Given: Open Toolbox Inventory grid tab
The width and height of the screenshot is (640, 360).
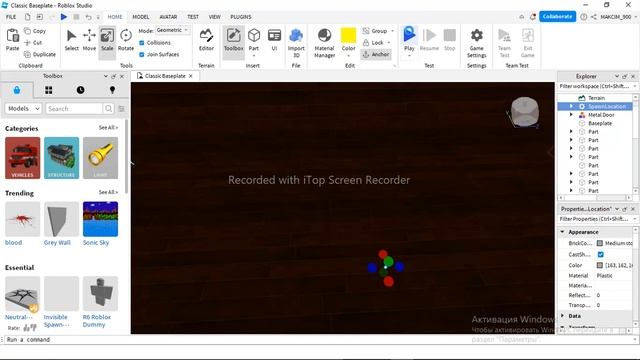Looking at the screenshot, I should tap(49, 90).
